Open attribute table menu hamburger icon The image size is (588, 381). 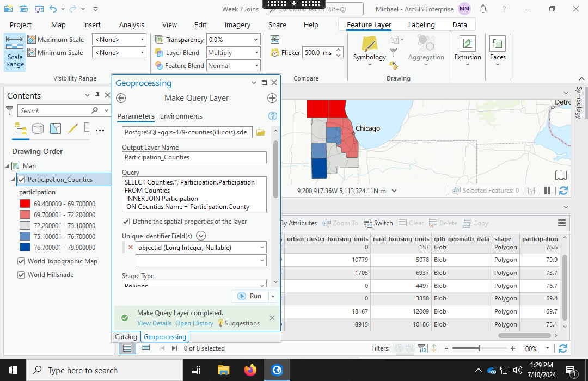coord(562,223)
